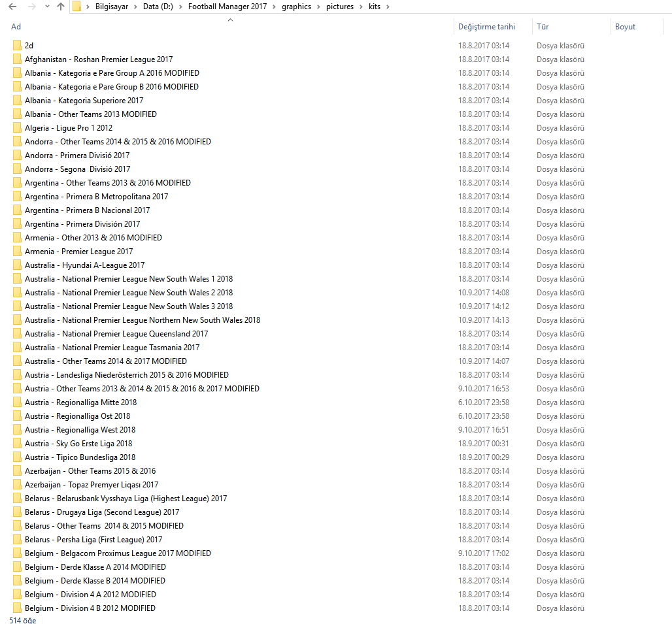Screen dimensions: 672x624
Task: Sort by the Ad column header
Action: click(x=16, y=27)
